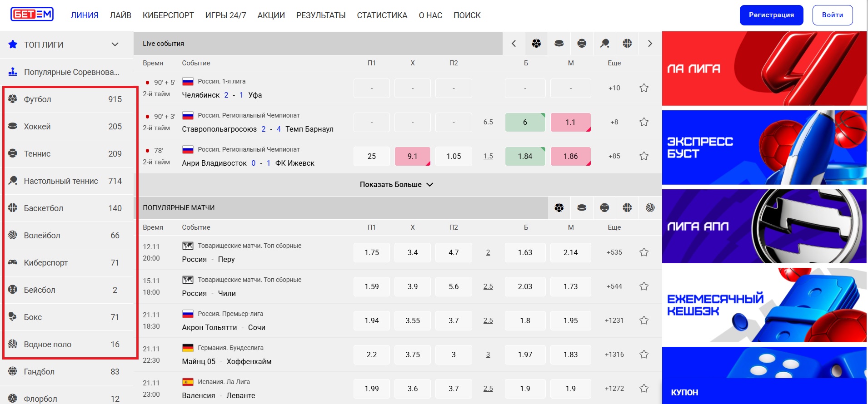
Task: Filter Live events by table tennis icon
Action: tap(604, 44)
